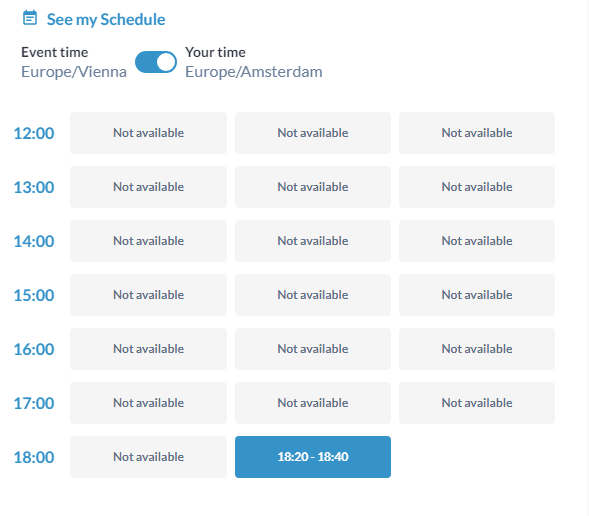Viewport: 589px width, 516px height.
Task: Select the 12:00 hour label
Action: (34, 133)
